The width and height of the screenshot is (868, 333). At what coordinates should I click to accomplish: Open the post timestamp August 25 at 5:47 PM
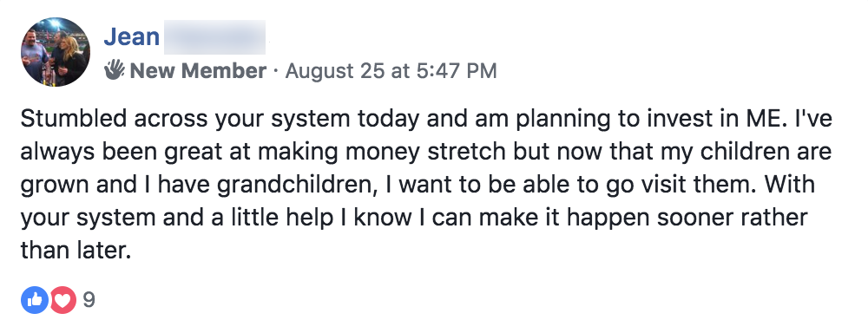pos(391,71)
